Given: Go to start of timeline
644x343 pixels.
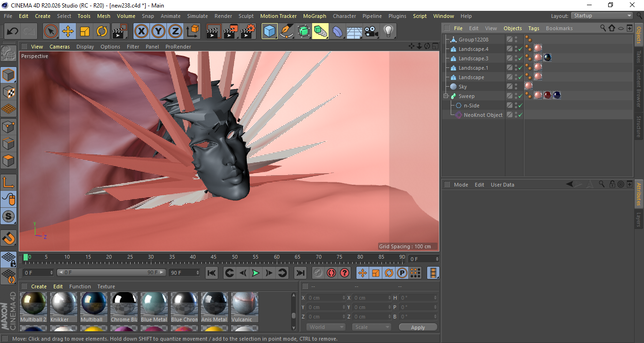Looking at the screenshot, I should (212, 273).
